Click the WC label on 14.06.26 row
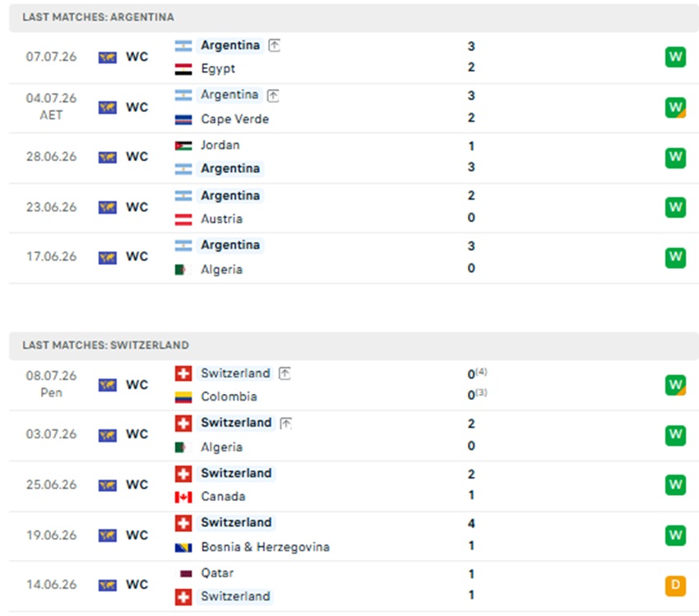The image size is (699, 616). click(x=137, y=585)
